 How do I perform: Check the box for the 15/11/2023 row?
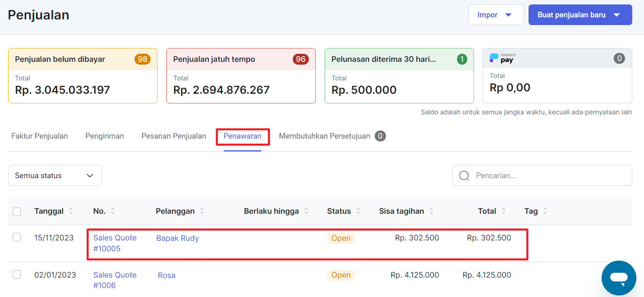[x=17, y=237]
